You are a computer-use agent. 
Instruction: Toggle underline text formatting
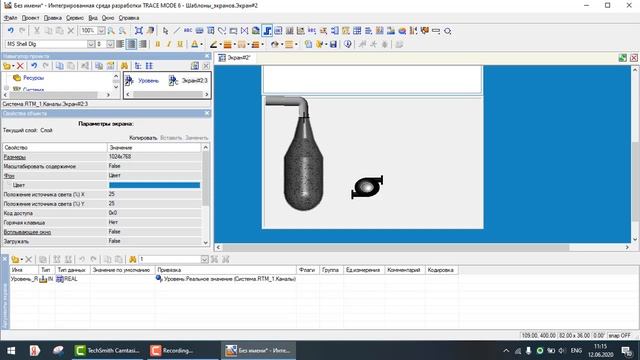180,44
